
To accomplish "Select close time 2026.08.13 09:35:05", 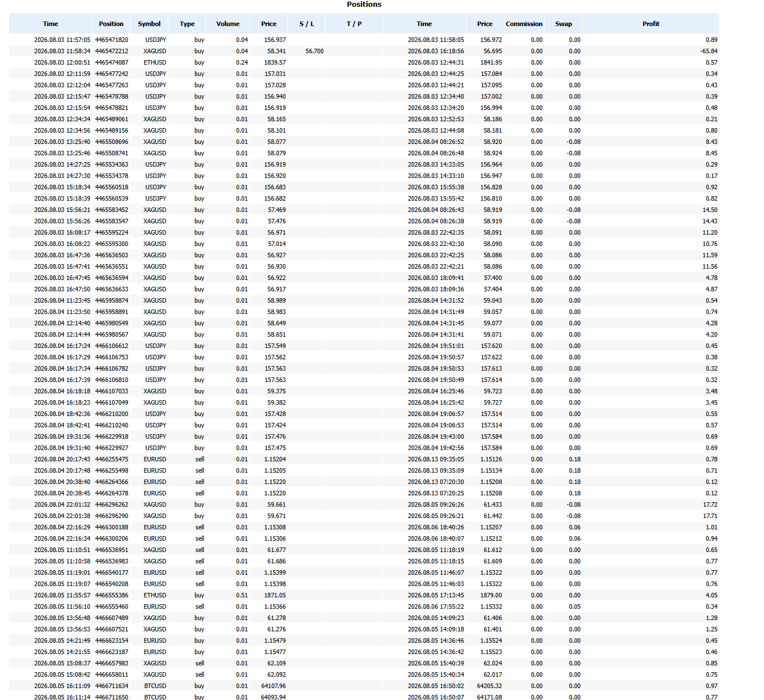I will point(436,459).
